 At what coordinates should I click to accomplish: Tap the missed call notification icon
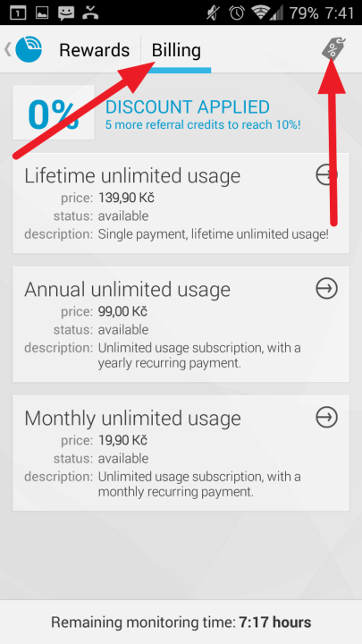[x=90, y=13]
